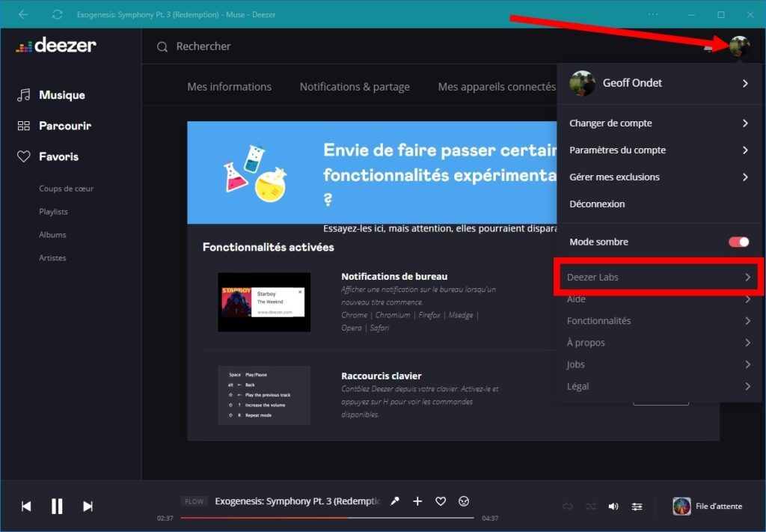Skip to previous track

(26, 506)
